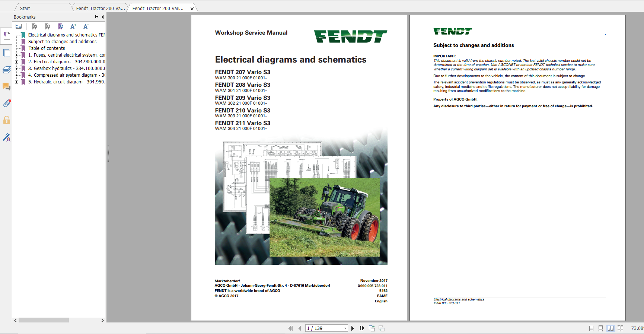Viewport: 644px width, 334px height.
Task: Go to the next page
Action: 353,328
